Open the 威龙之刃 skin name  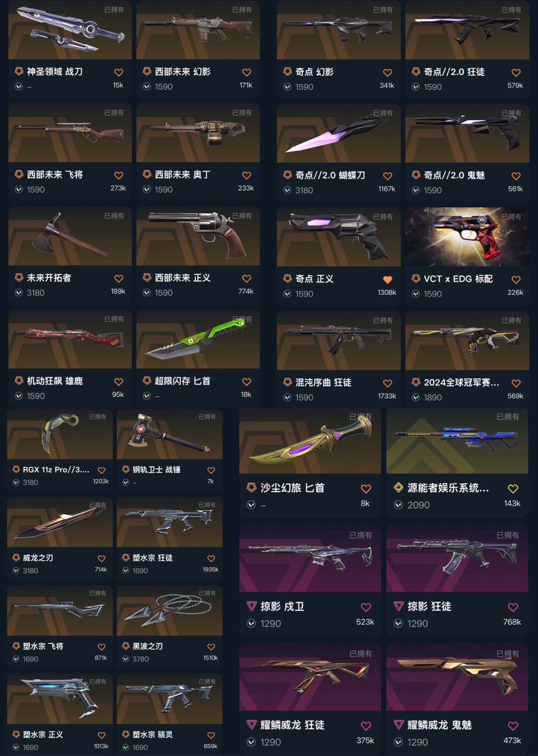(38, 558)
